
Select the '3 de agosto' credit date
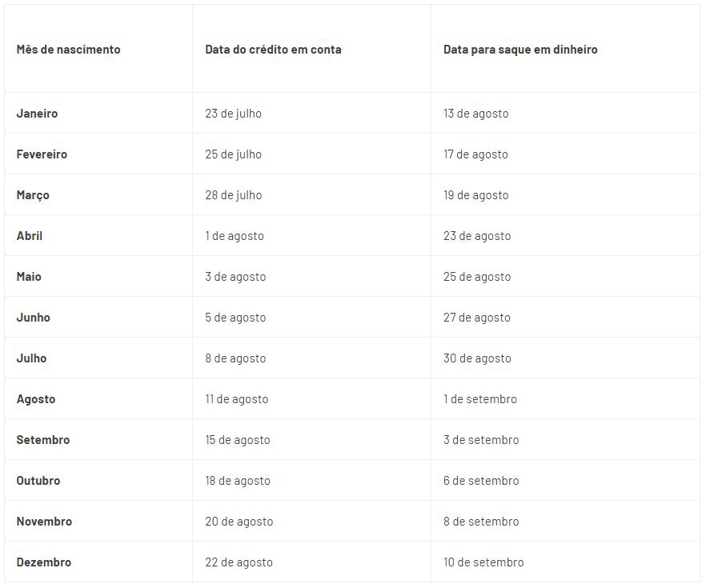pyautogui.click(x=235, y=277)
